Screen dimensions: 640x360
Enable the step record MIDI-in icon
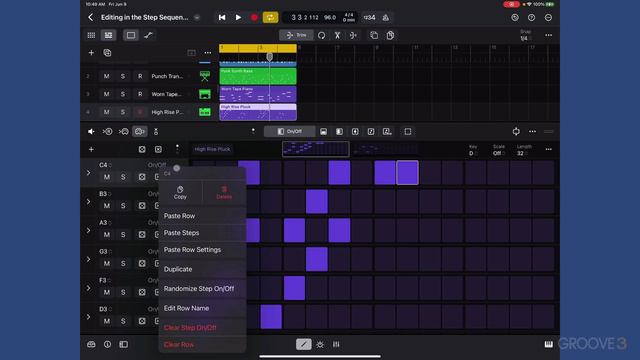click(x=123, y=131)
